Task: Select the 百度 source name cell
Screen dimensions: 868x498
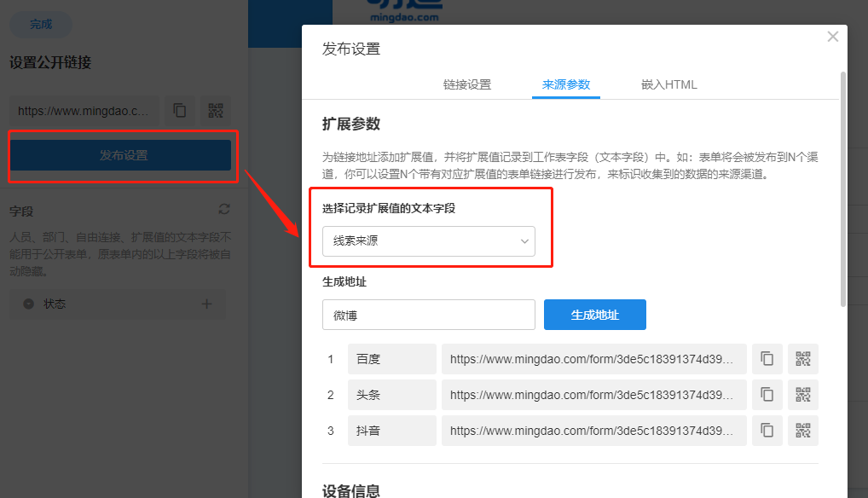Action: pyautogui.click(x=392, y=358)
